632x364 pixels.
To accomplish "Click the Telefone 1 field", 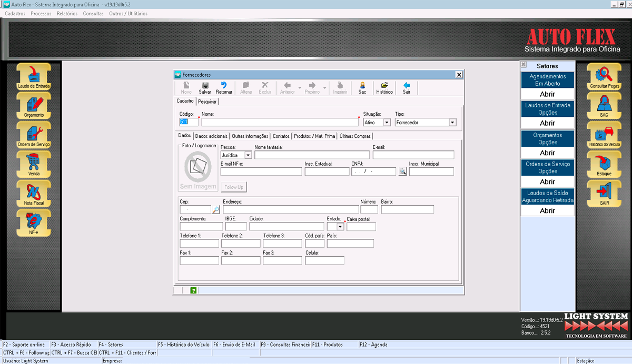I will pos(199,244).
